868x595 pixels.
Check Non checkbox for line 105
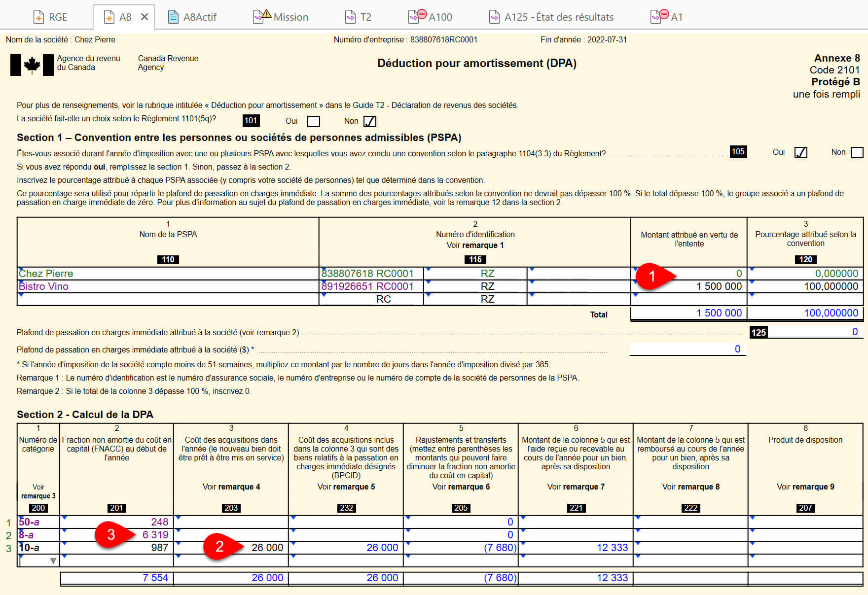click(857, 152)
